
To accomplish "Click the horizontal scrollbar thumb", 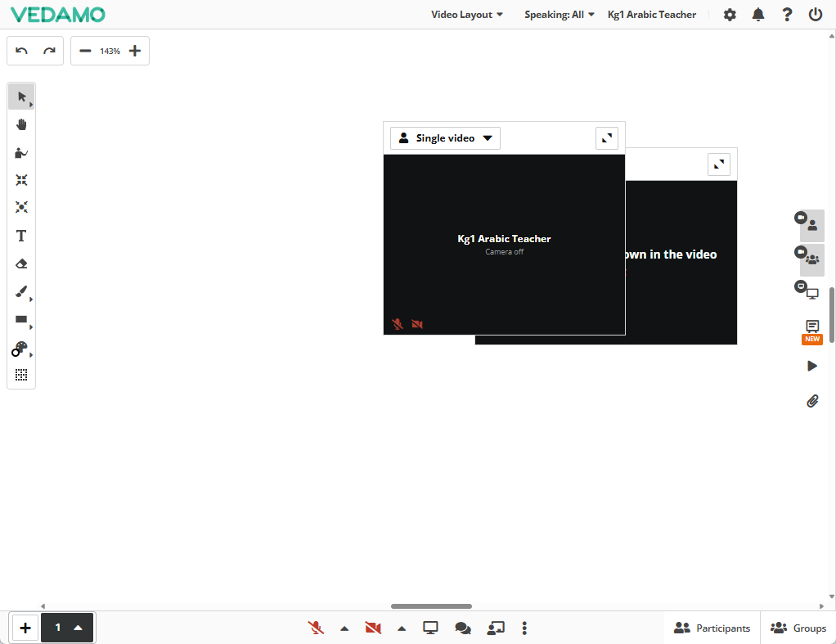I will tap(431, 606).
